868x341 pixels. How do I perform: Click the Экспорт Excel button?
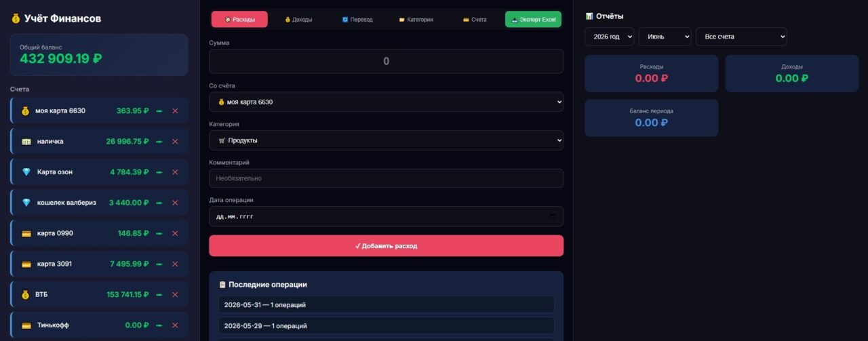[x=533, y=20]
